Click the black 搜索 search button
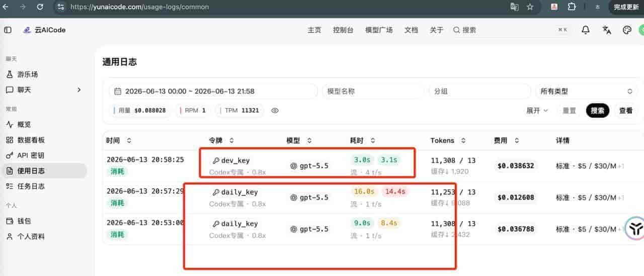 [598, 111]
